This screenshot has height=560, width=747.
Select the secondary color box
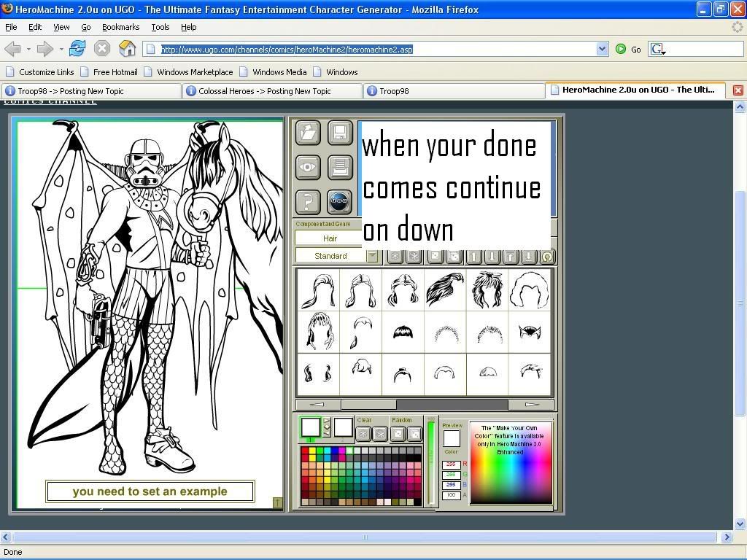click(343, 427)
